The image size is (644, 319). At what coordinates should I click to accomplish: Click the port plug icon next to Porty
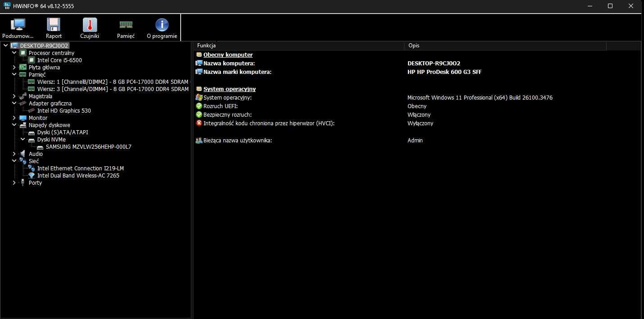pos(23,182)
